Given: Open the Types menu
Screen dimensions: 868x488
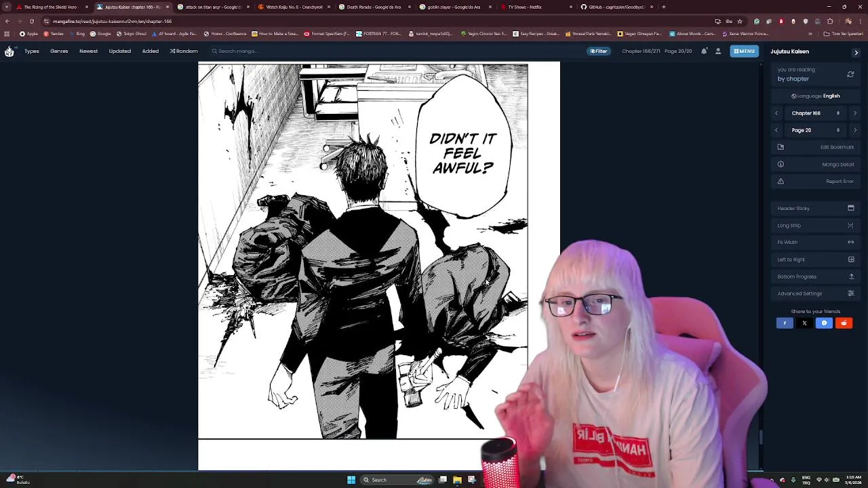Looking at the screenshot, I should (x=32, y=51).
